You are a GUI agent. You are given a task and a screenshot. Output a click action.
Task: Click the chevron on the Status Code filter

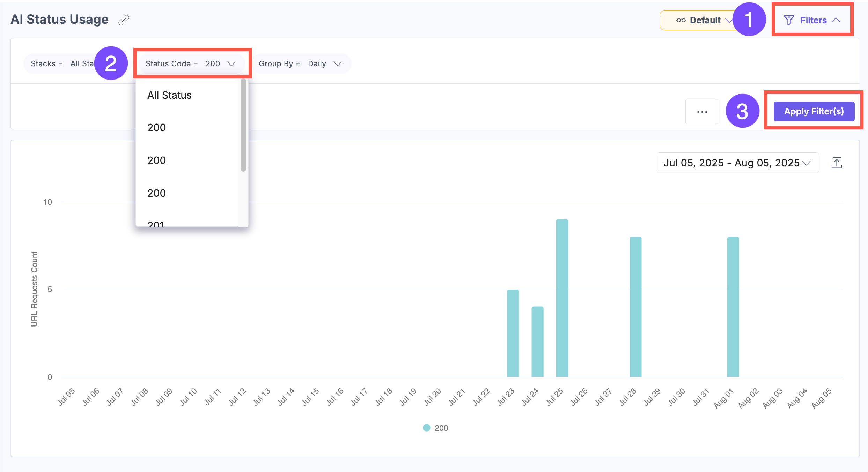point(232,63)
